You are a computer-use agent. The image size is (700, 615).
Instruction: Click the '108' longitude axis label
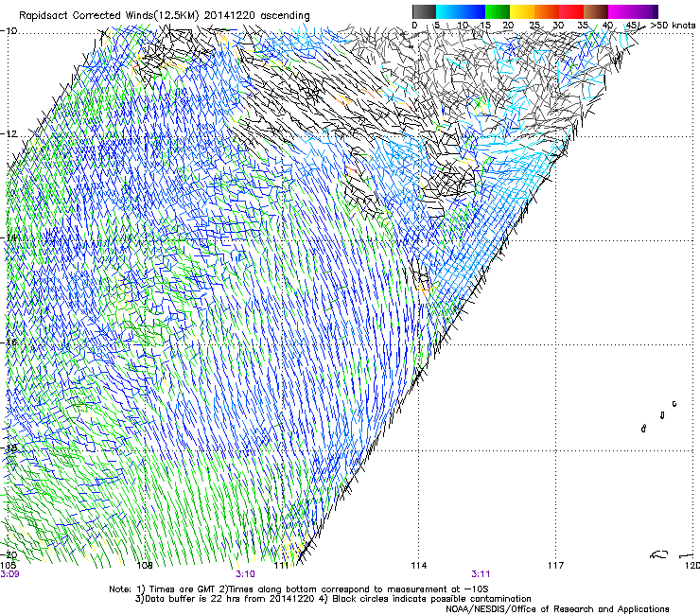[145, 566]
